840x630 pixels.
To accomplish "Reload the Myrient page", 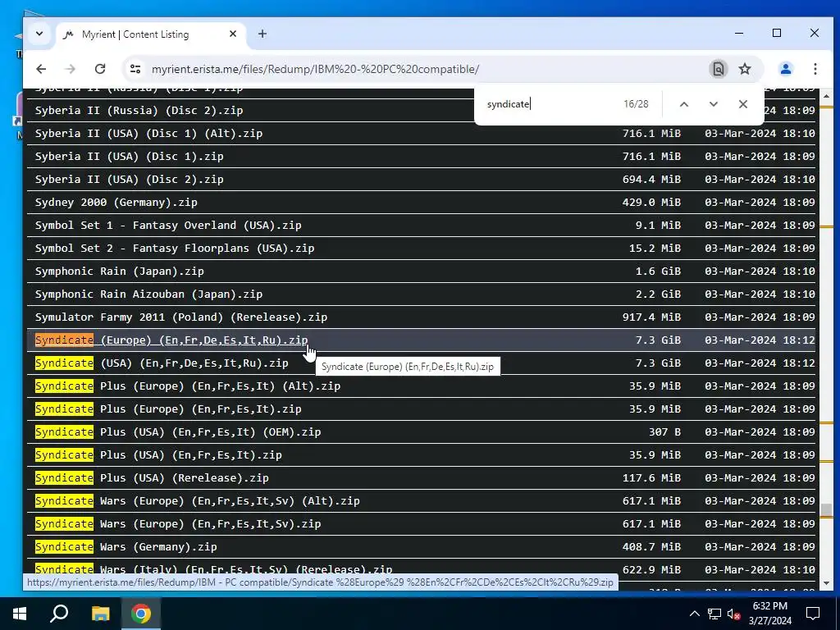I will (x=100, y=69).
